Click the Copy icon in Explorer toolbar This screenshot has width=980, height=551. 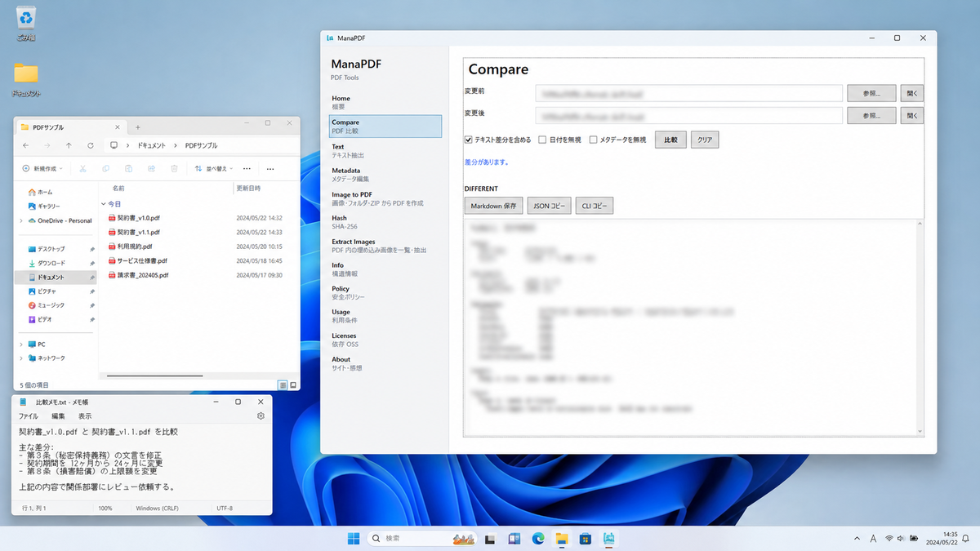pyautogui.click(x=105, y=168)
